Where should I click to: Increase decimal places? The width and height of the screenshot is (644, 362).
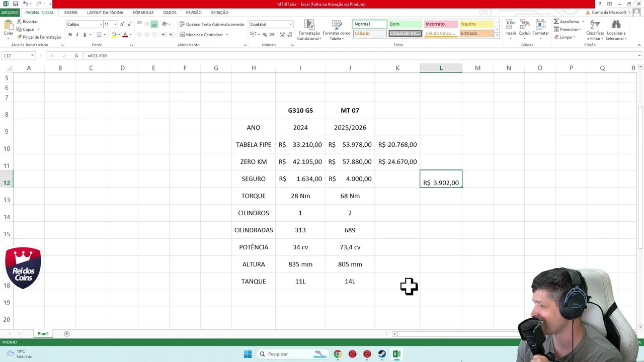tap(282, 35)
